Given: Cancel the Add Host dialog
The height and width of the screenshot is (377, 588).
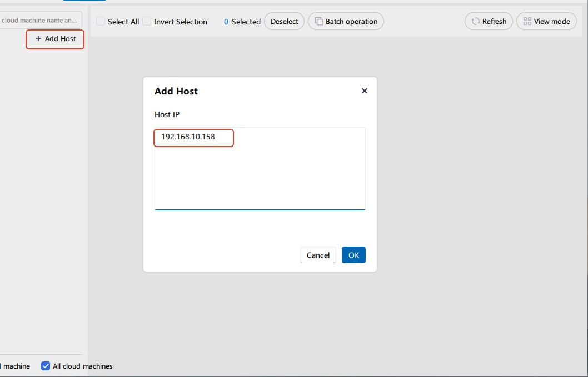Looking at the screenshot, I should tap(318, 255).
